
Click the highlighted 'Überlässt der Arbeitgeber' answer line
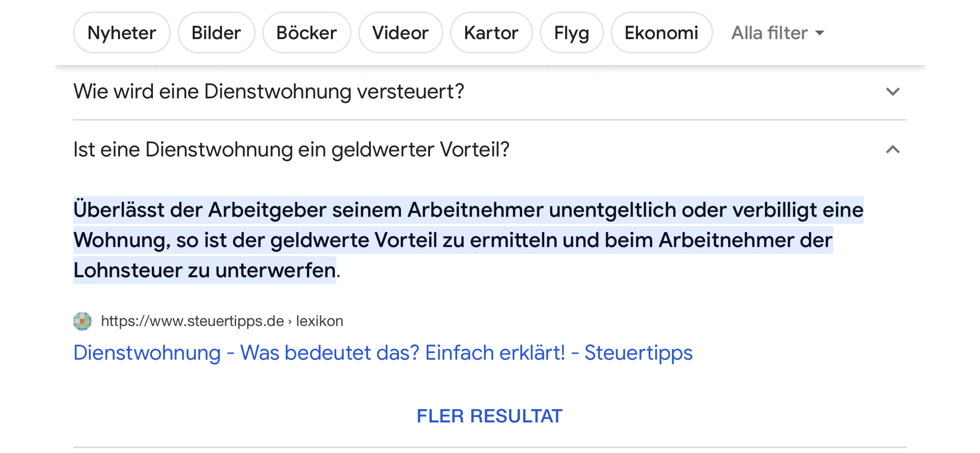click(x=468, y=210)
